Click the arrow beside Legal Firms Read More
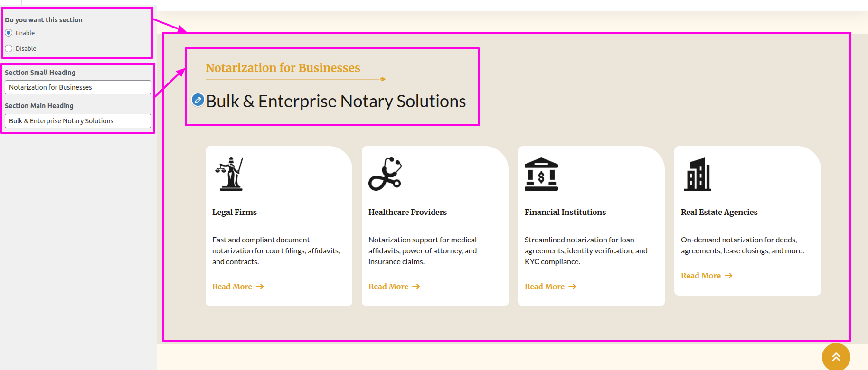Image resolution: width=868 pixels, height=370 pixels. [x=260, y=287]
